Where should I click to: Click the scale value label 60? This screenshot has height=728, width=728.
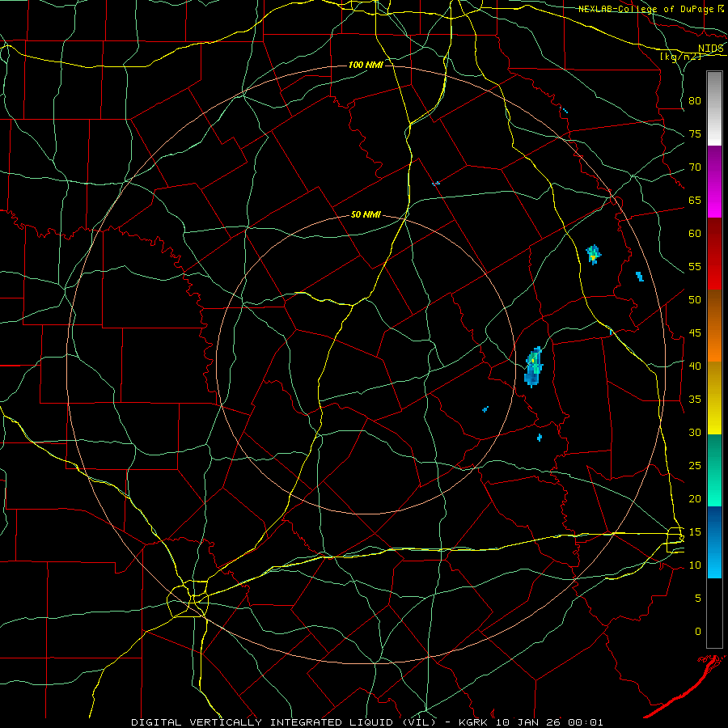[695, 234]
